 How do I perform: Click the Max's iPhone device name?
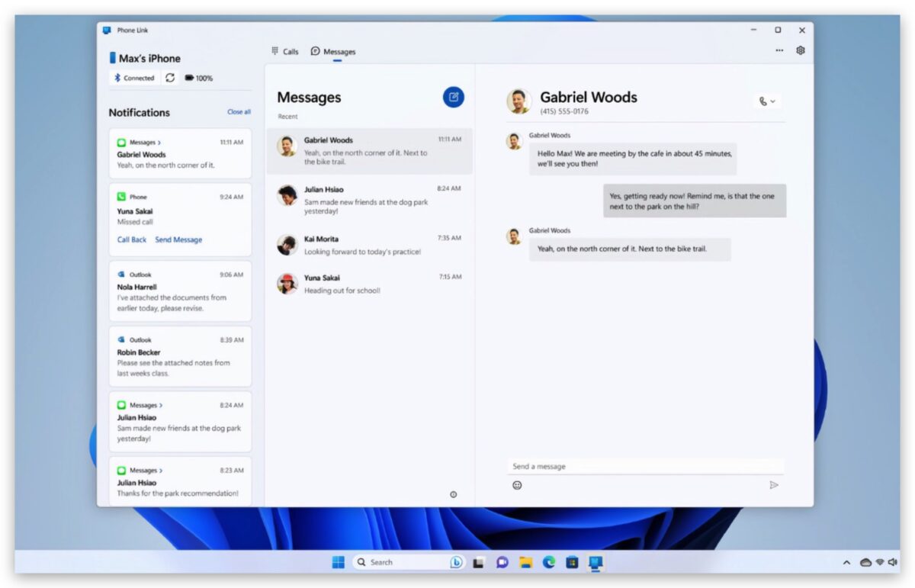click(x=149, y=58)
